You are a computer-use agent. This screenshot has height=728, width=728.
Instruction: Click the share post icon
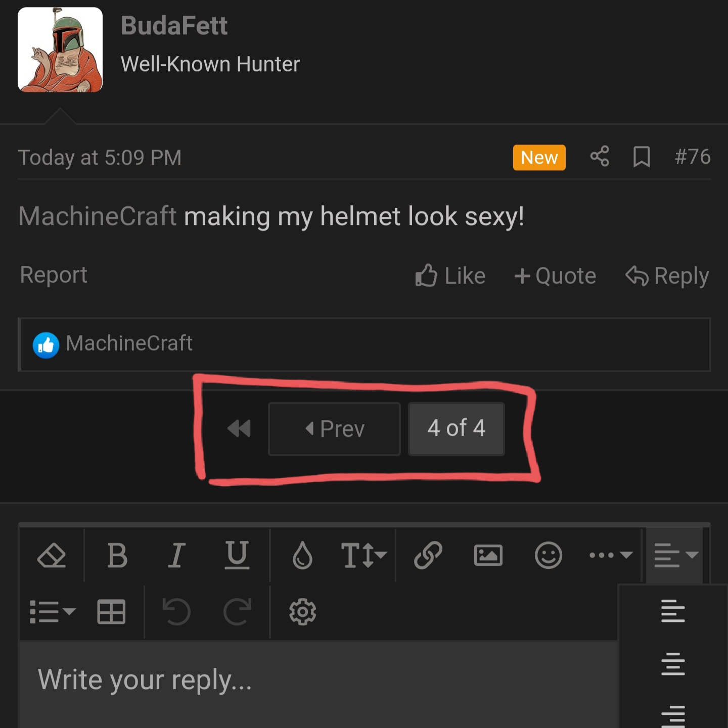[x=600, y=157]
